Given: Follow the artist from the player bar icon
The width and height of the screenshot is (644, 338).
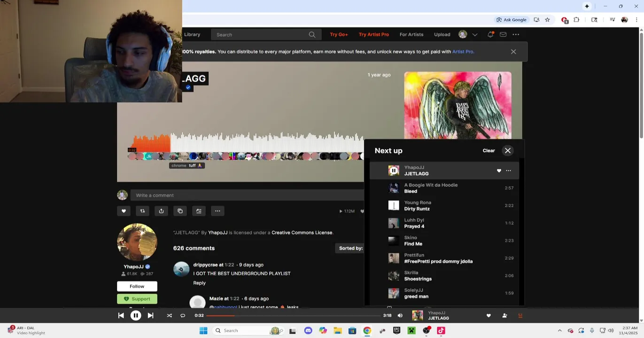Looking at the screenshot, I should click(504, 315).
